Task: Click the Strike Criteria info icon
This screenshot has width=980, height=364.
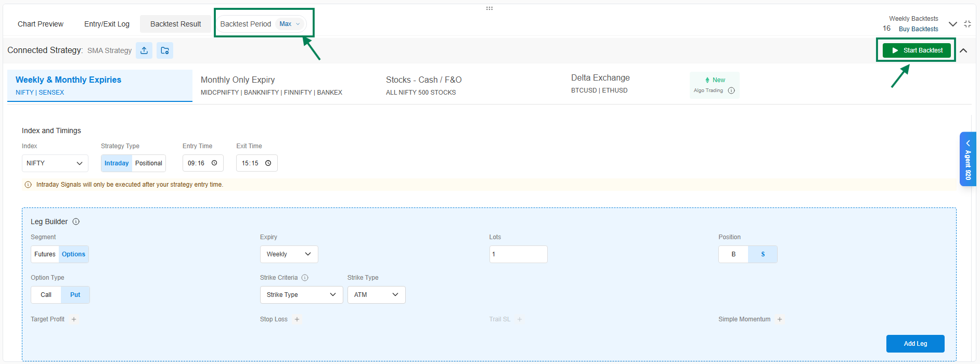Action: [305, 278]
